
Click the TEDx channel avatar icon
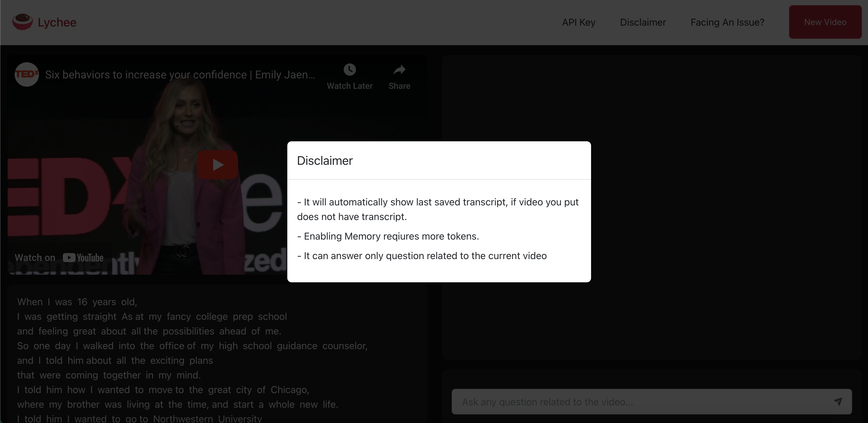[27, 74]
